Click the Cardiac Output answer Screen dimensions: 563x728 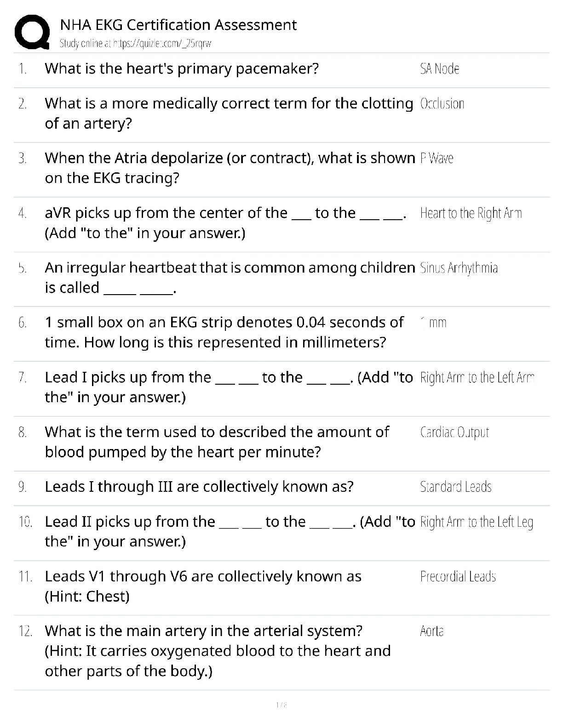[454, 432]
